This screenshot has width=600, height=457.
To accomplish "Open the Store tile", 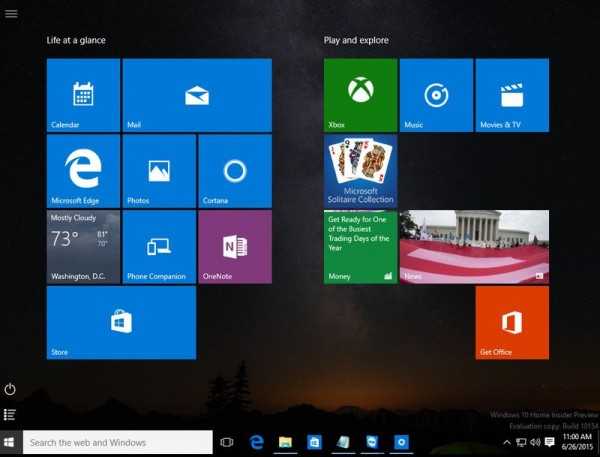I will 121,323.
